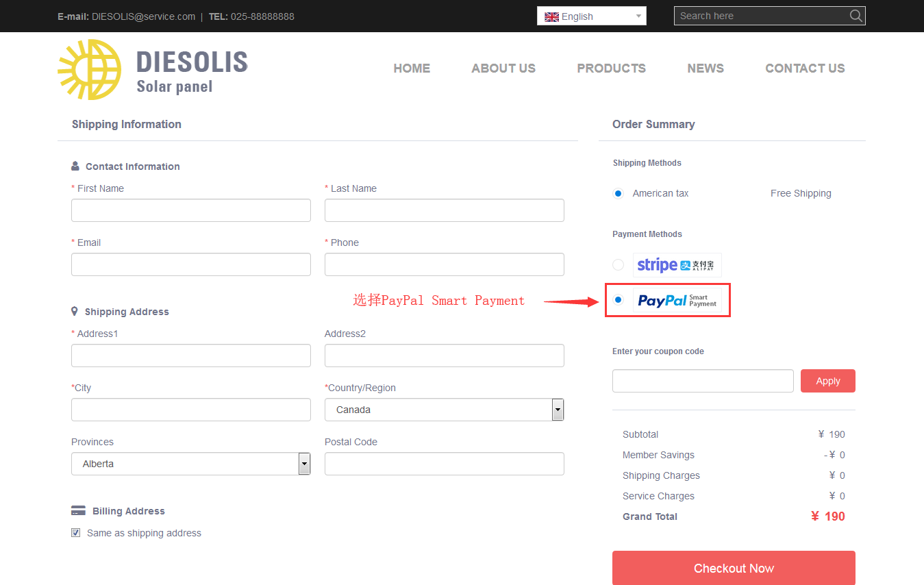Click the DIESOLIS sun globe logo
Image resolution: width=924 pixels, height=585 pixels.
(x=90, y=69)
